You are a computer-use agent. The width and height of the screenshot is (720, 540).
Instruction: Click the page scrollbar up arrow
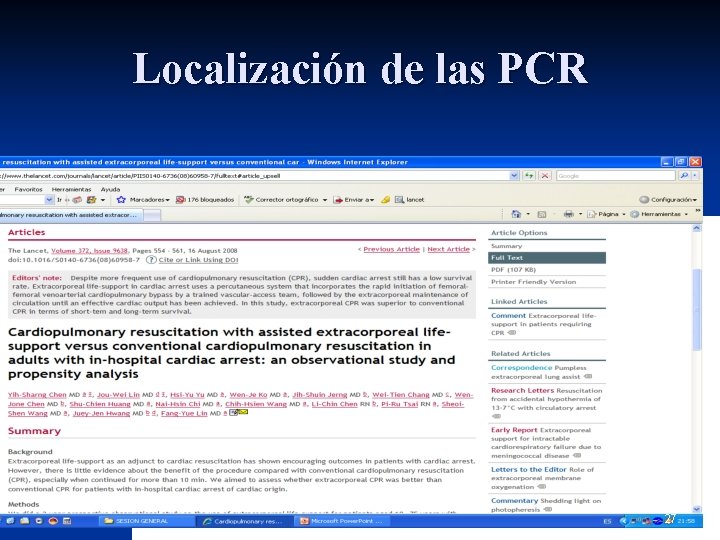697,228
